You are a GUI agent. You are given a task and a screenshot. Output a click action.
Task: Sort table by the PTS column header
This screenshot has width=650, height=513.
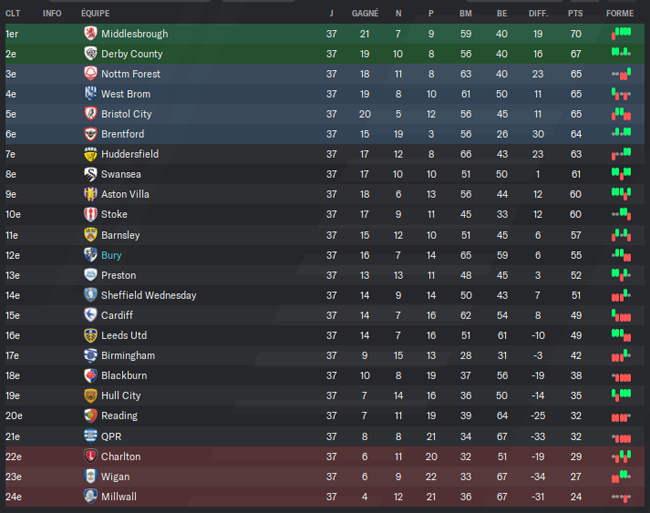click(575, 13)
